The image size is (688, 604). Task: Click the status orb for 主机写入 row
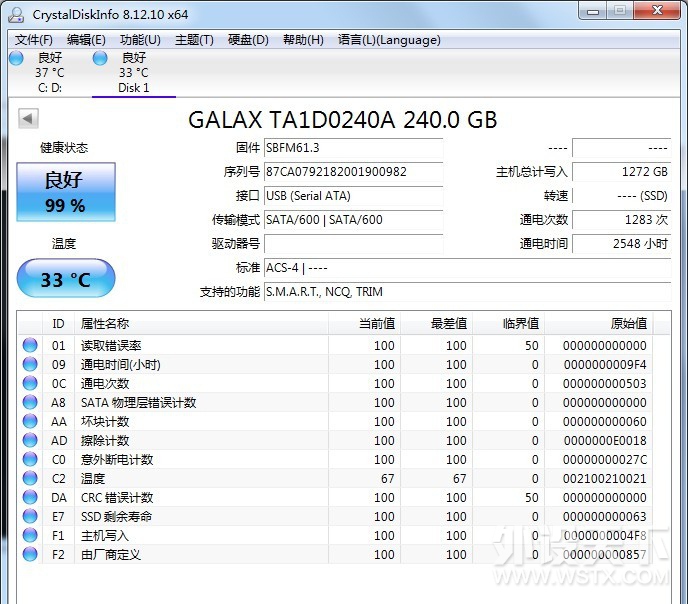pos(30,535)
